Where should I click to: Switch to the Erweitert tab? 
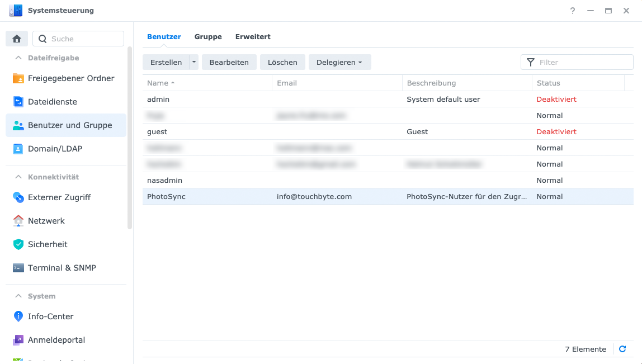pos(253,36)
